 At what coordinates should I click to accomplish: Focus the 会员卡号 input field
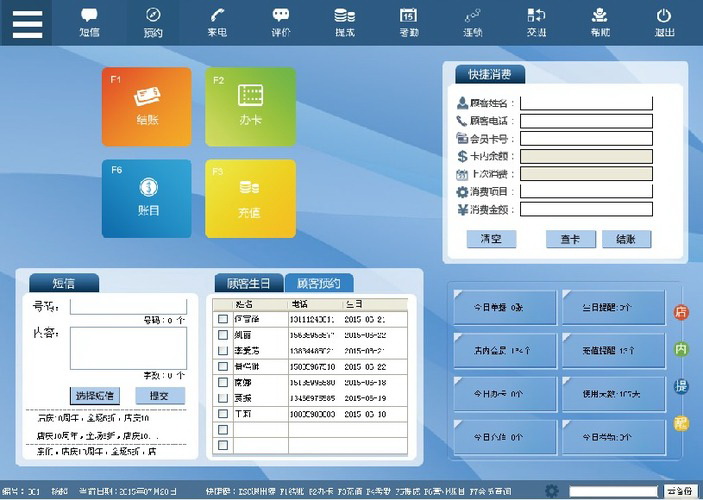tap(586, 139)
